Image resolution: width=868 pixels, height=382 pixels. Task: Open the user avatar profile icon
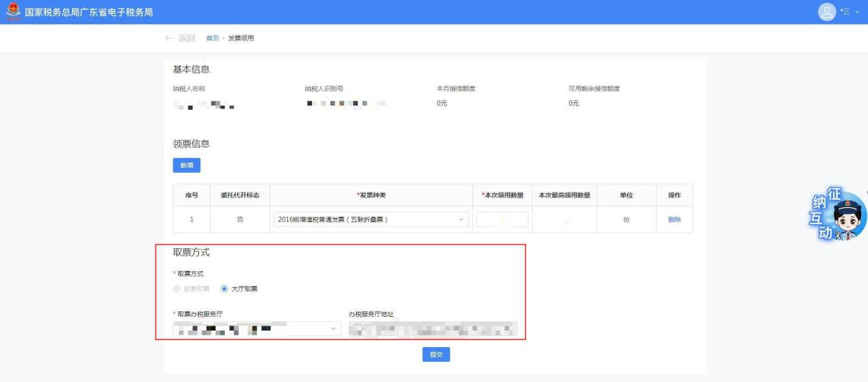[828, 12]
